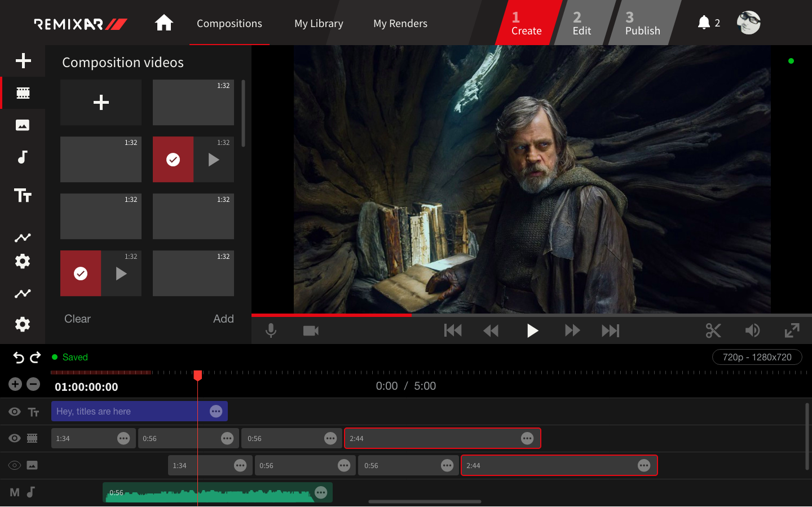The height and width of the screenshot is (507, 812).
Task: Redo the last action
Action: [36, 358]
